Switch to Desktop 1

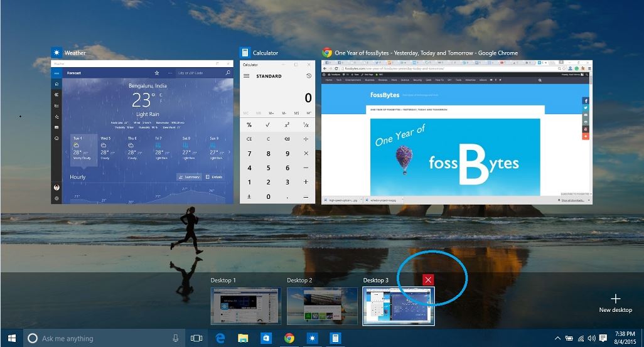[245, 306]
